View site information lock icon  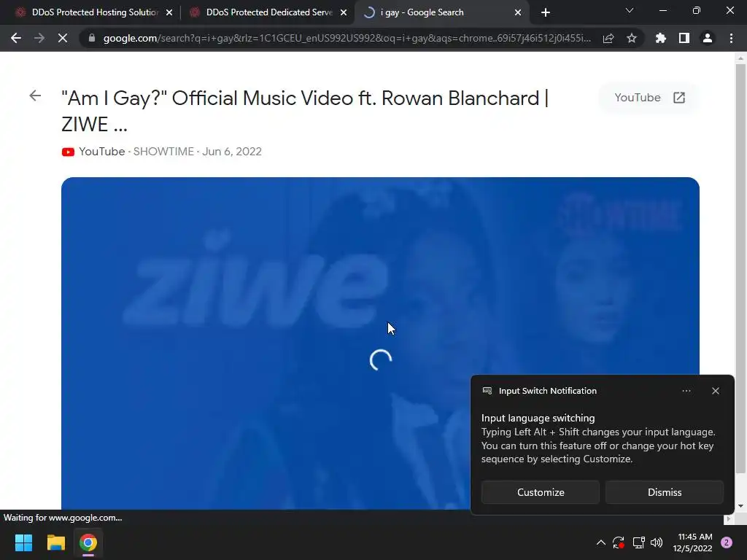click(x=92, y=38)
